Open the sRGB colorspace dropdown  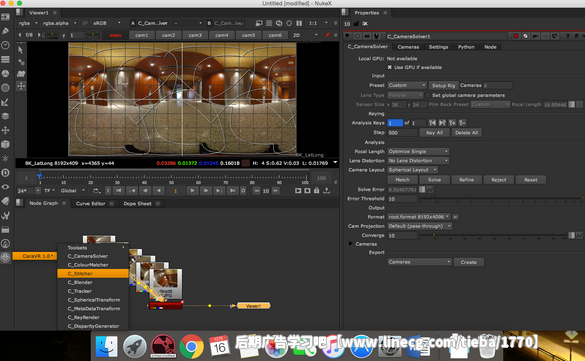[x=107, y=23]
